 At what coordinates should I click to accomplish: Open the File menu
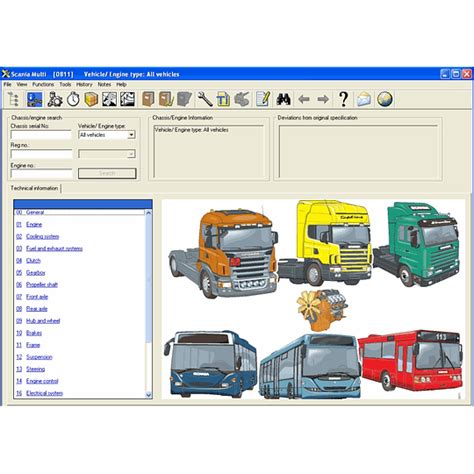click(x=7, y=84)
